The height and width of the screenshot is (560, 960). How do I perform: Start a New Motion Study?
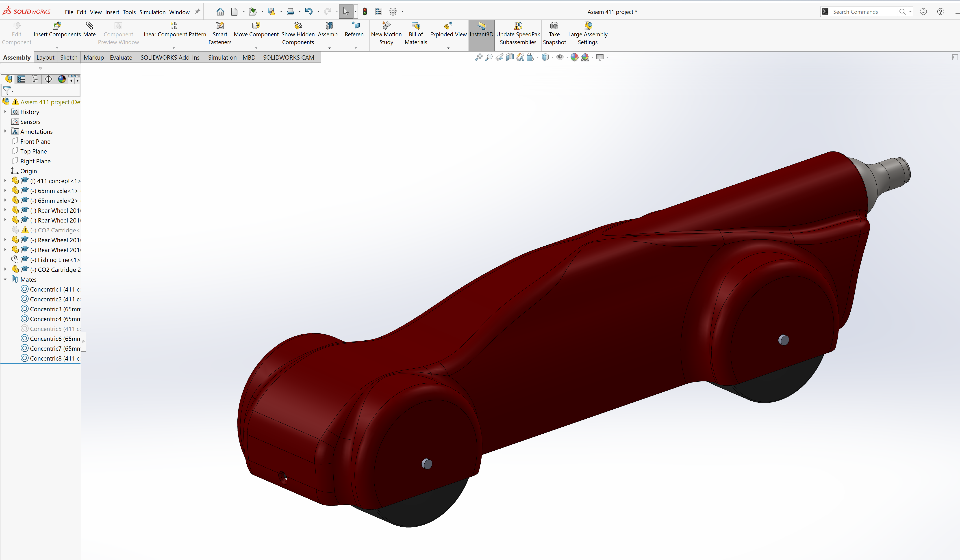(x=386, y=33)
